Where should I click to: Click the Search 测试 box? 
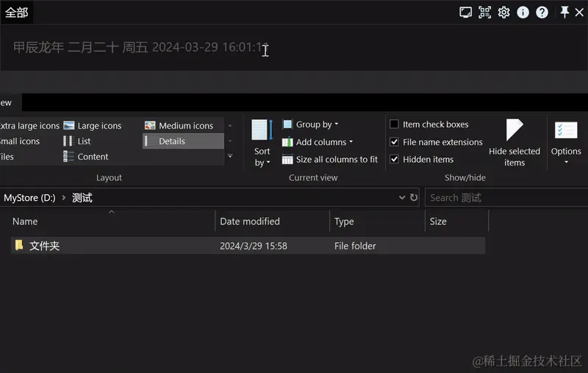[506, 197]
